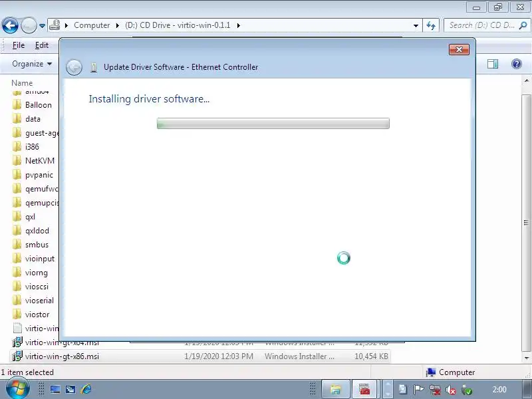Screen dimensions: 532x399
Task: Open the Edit menu
Action: [x=42, y=45]
